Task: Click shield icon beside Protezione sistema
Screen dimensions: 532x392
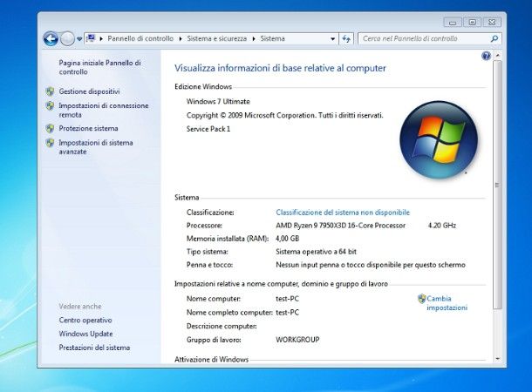Action: coord(51,128)
